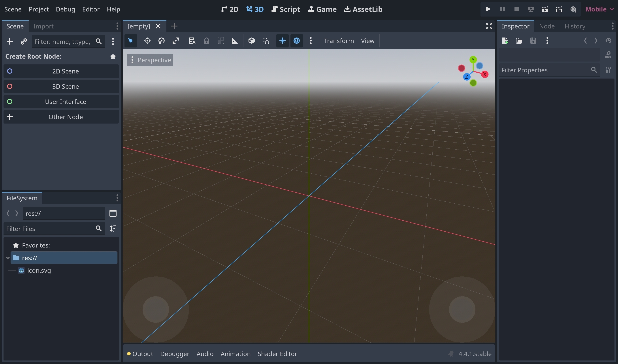Open Scene dock extra options dots
This screenshot has height=364, width=618.
(x=113, y=41)
